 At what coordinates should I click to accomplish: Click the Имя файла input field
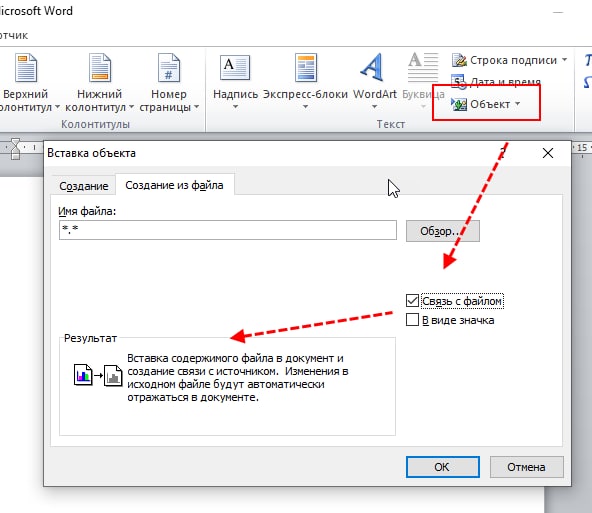tap(228, 230)
